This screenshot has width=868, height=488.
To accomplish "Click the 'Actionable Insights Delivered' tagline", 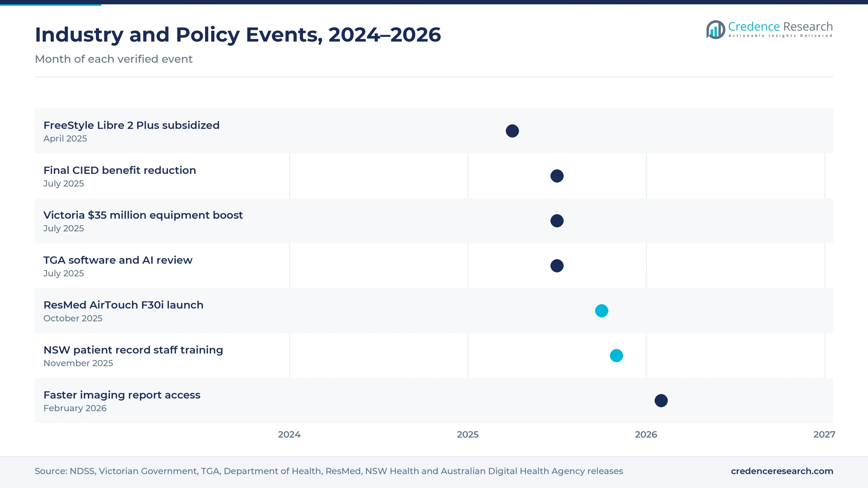I will pyautogui.click(x=780, y=36).
